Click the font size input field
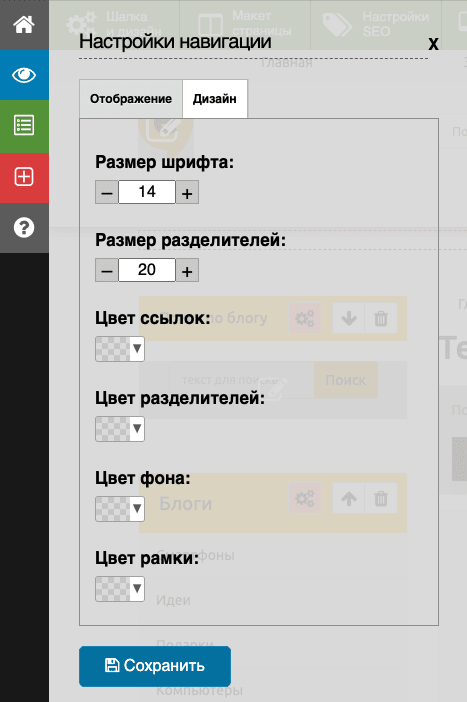Screen dimensions: 467x702 pos(147,192)
